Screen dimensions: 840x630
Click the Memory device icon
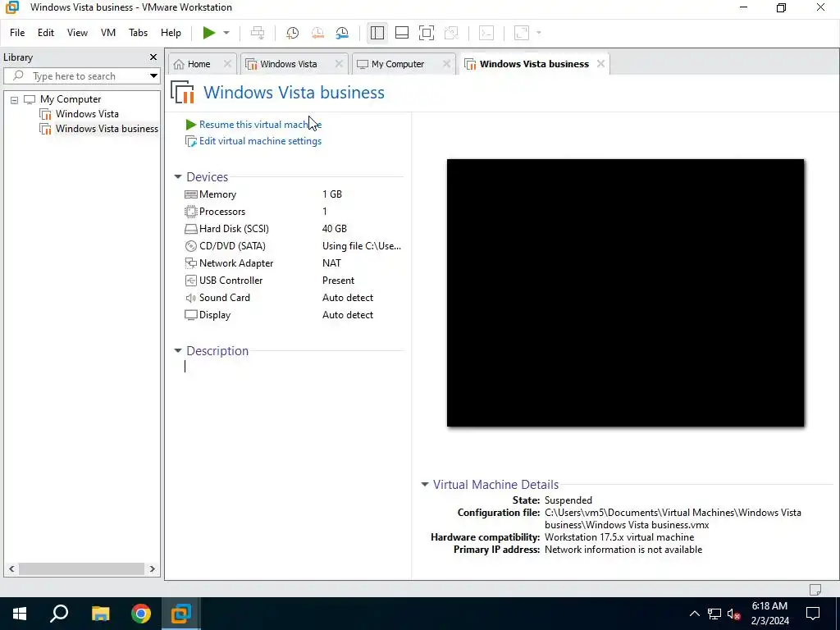(x=190, y=194)
